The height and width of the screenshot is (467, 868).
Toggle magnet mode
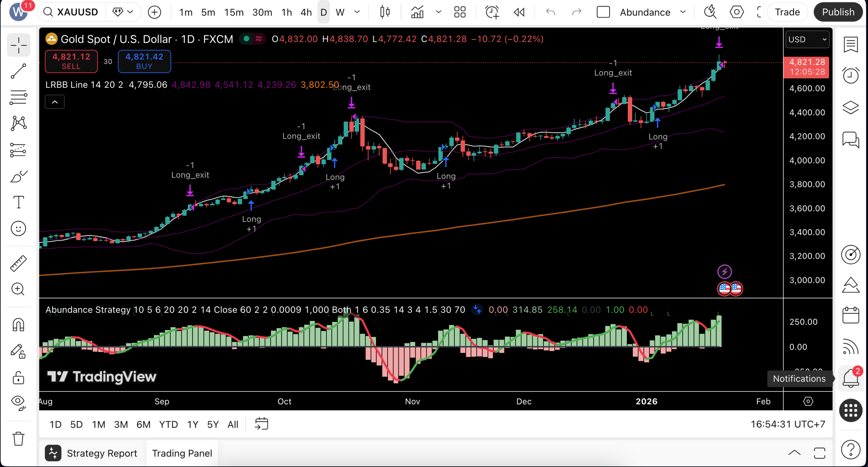[18, 325]
